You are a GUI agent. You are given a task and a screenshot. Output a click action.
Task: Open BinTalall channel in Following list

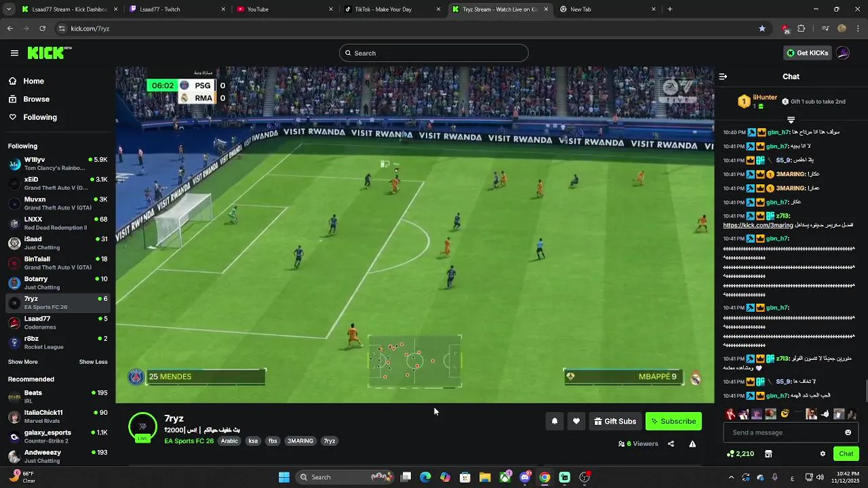(x=58, y=263)
